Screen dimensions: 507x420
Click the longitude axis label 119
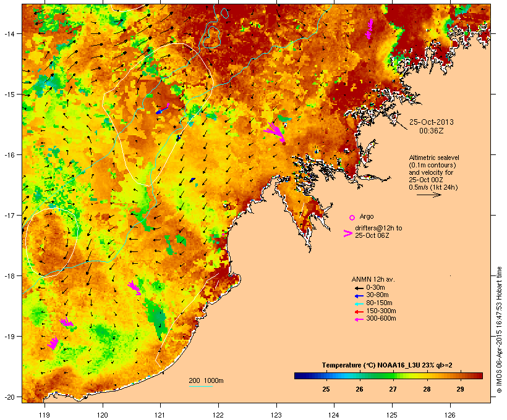click(x=45, y=415)
